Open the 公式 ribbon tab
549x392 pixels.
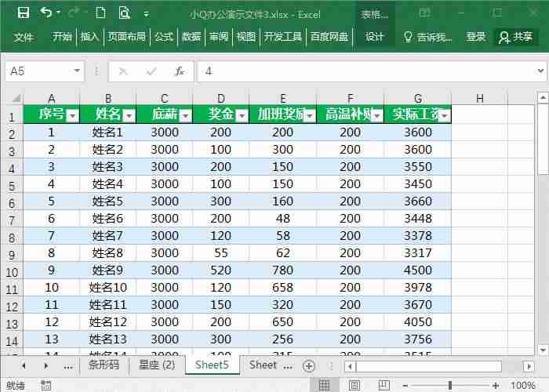click(x=164, y=37)
